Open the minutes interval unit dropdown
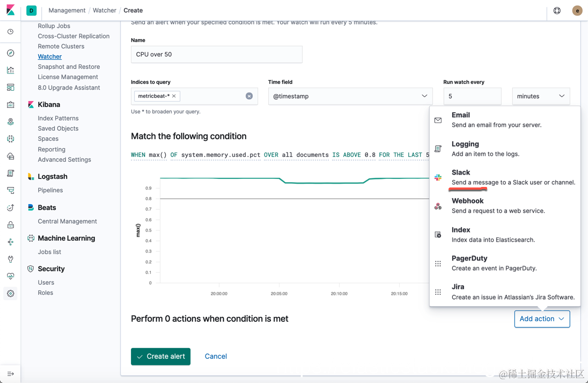This screenshot has height=383, width=588. pos(541,96)
